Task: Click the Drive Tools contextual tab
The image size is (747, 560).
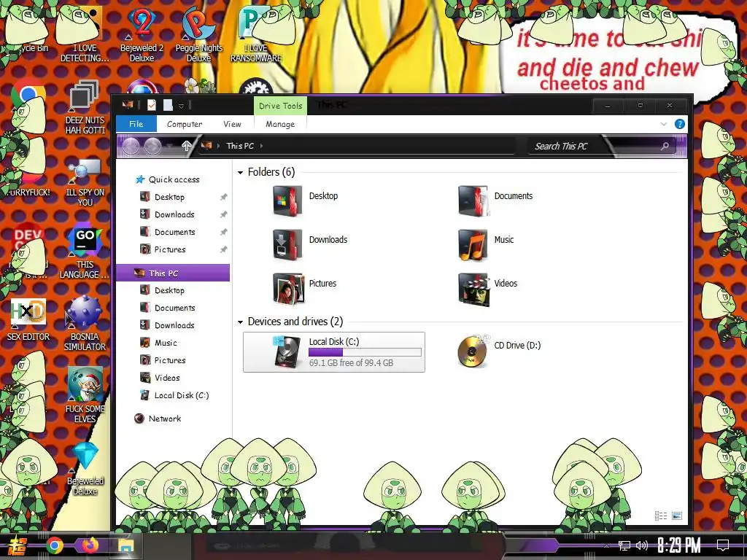Action: coord(280,106)
